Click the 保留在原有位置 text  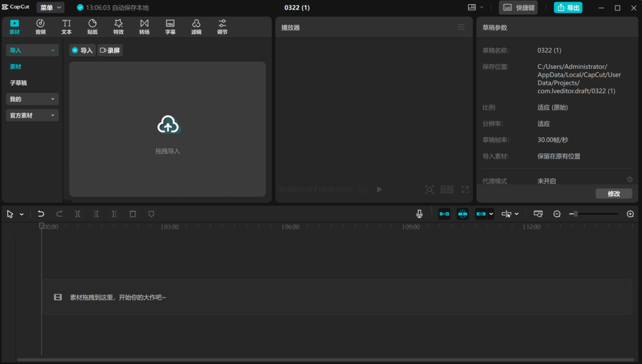pyautogui.click(x=558, y=156)
